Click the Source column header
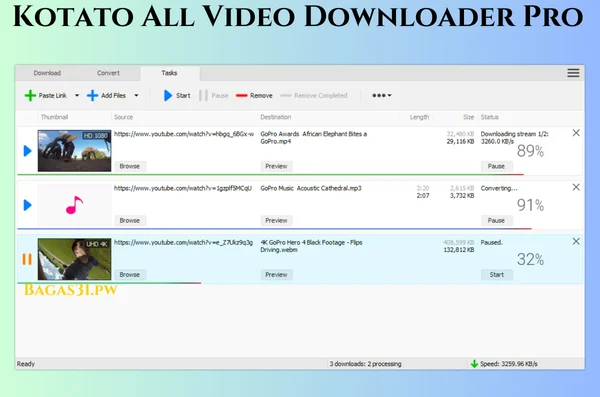600x397 pixels. click(123, 117)
